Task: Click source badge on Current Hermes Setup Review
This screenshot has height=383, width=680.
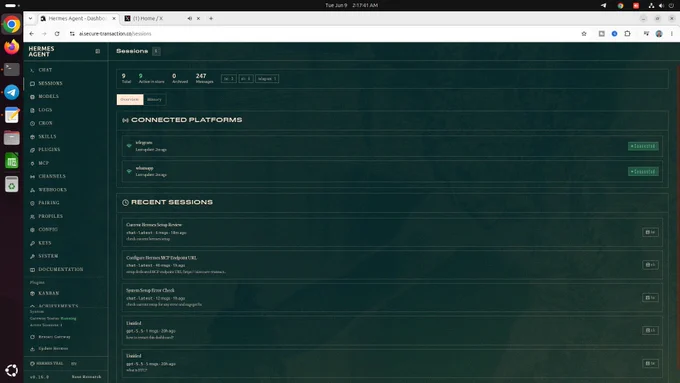Action: pos(651,232)
